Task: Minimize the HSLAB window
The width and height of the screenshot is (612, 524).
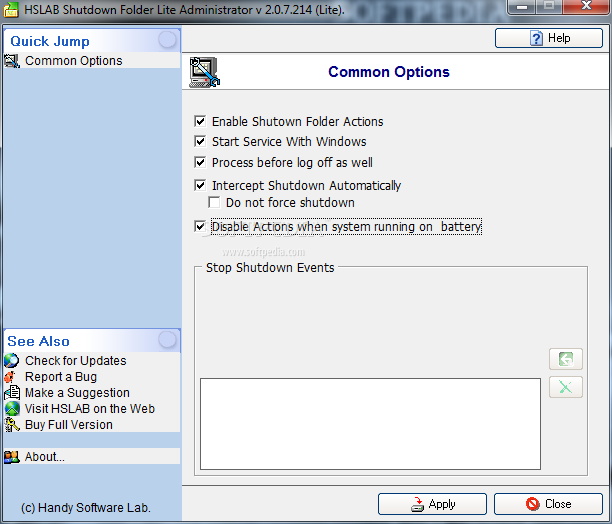Action: [522, 7]
